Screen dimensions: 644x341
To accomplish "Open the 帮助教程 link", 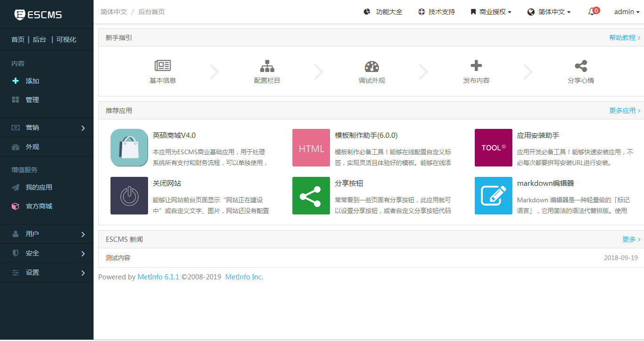I will pyautogui.click(x=625, y=38).
